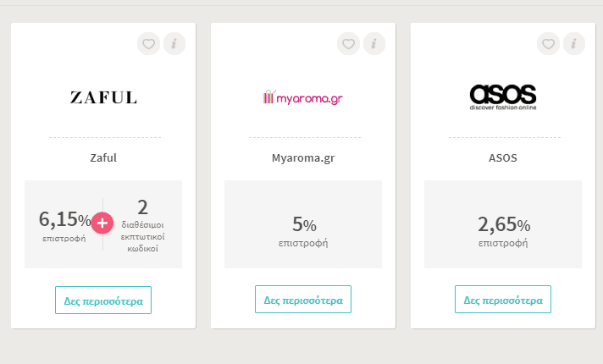
Task: Click 'Δες περισσότερα' button under Myaroma.gr
Action: [303, 300]
